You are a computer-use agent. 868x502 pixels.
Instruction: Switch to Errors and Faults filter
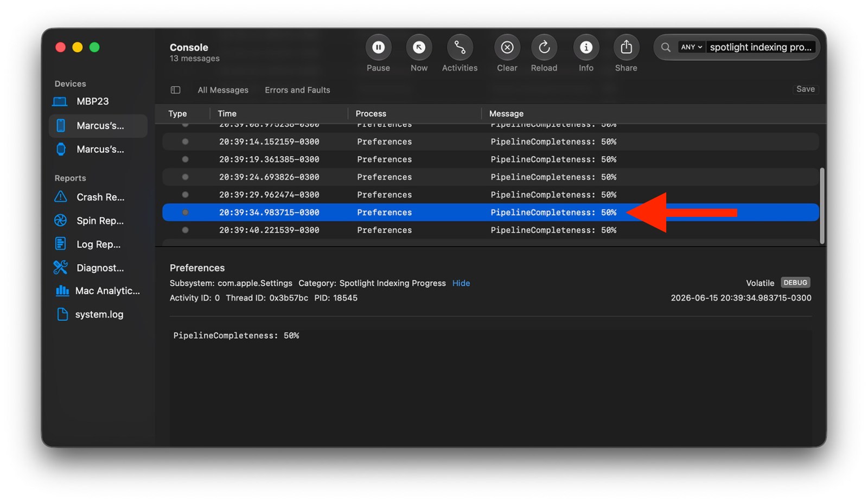(x=297, y=90)
